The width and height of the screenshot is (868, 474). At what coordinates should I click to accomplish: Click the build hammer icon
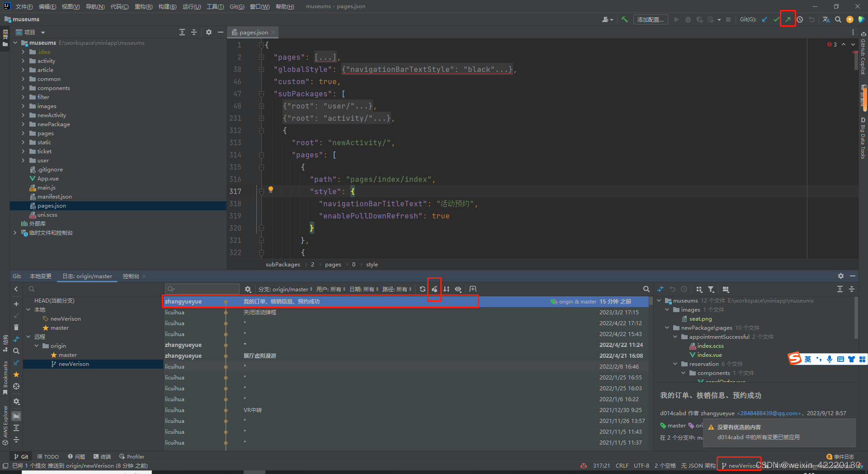point(624,19)
